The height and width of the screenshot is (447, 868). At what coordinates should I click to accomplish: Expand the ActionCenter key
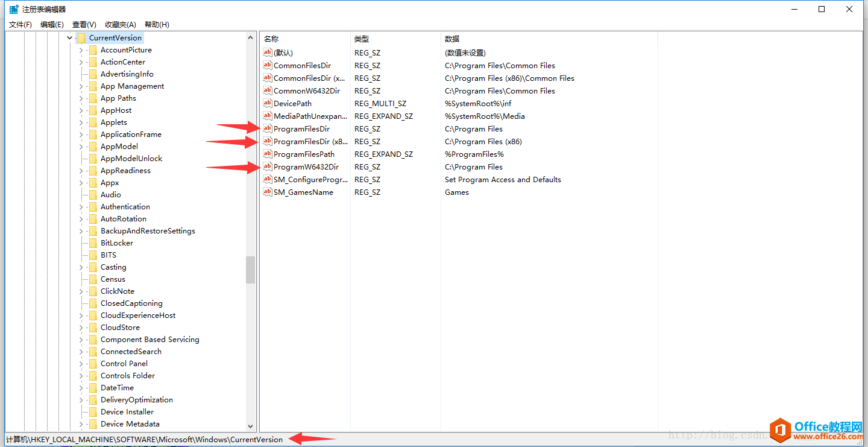point(81,62)
